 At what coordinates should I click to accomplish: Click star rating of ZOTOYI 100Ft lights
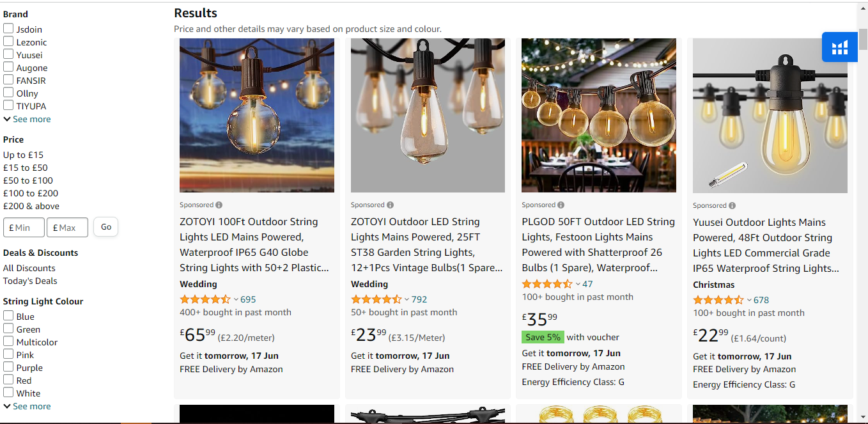[205, 299]
